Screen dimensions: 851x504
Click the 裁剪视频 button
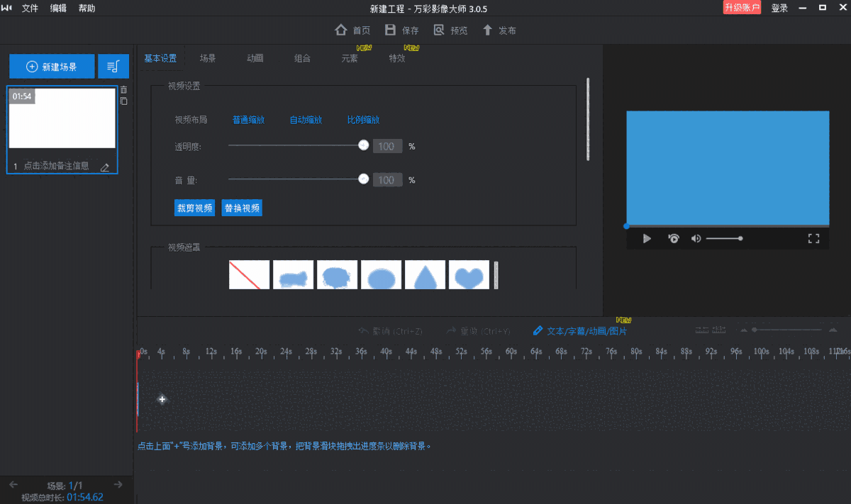pos(194,208)
